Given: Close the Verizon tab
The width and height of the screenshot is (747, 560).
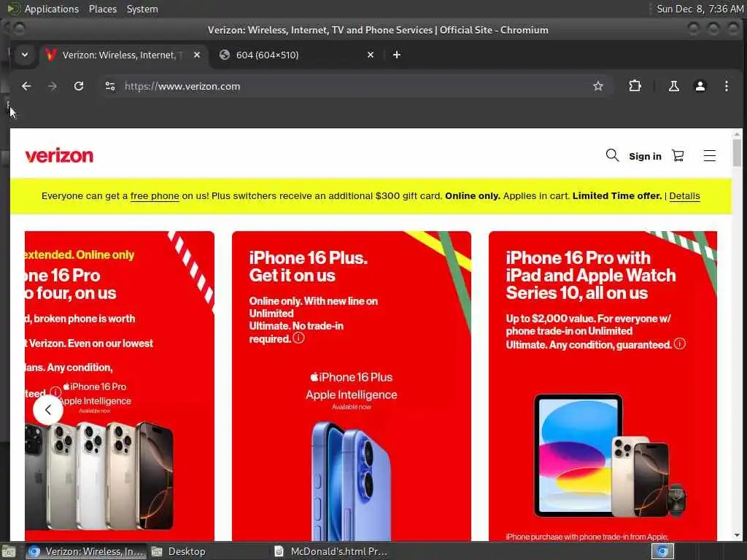Looking at the screenshot, I should (x=197, y=55).
